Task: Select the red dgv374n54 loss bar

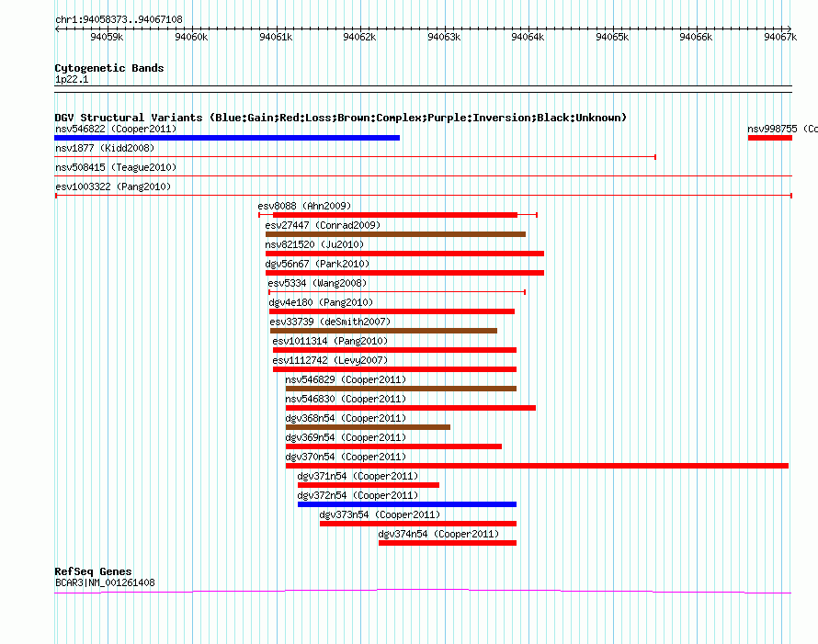Action: pyautogui.click(x=448, y=543)
